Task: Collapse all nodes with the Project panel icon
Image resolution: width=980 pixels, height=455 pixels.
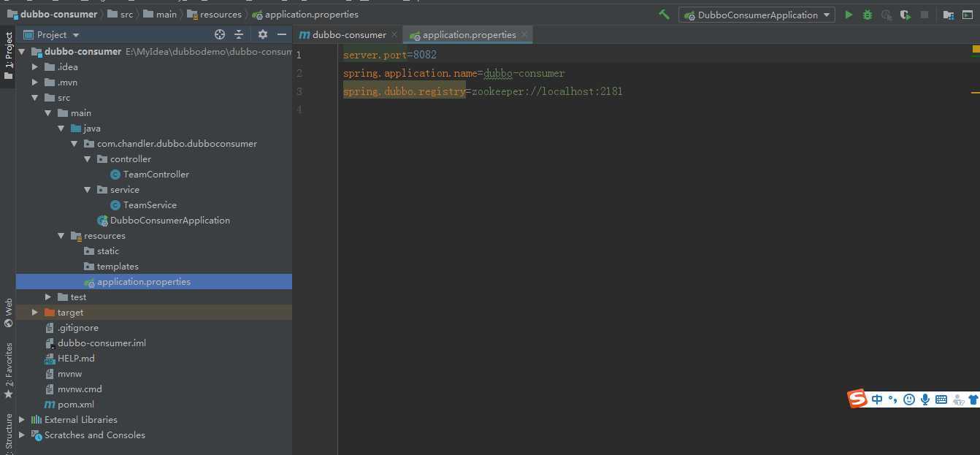Action: [x=239, y=34]
